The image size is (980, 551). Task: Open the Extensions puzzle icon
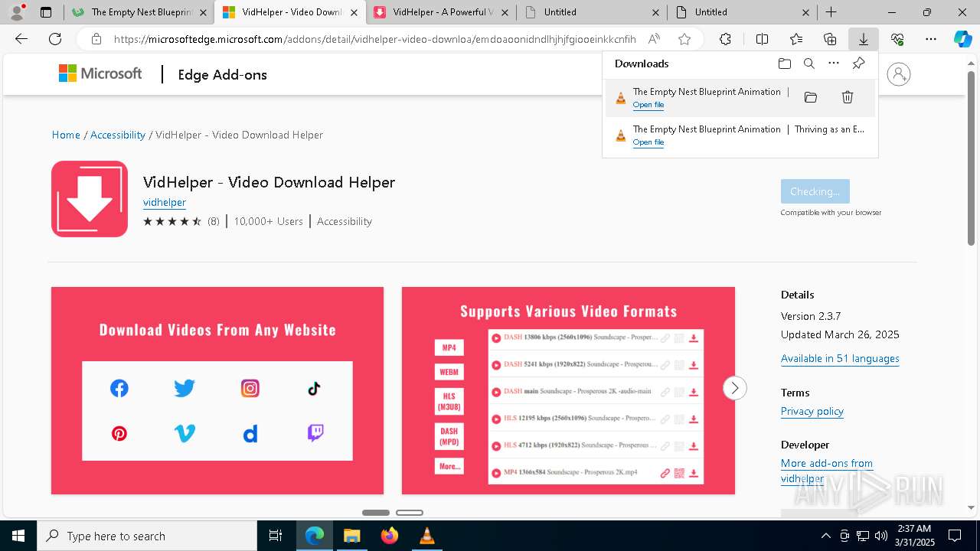tap(725, 39)
